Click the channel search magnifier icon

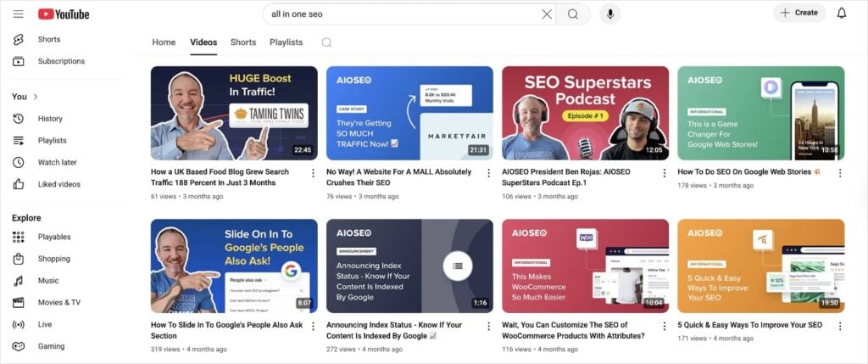pos(326,42)
